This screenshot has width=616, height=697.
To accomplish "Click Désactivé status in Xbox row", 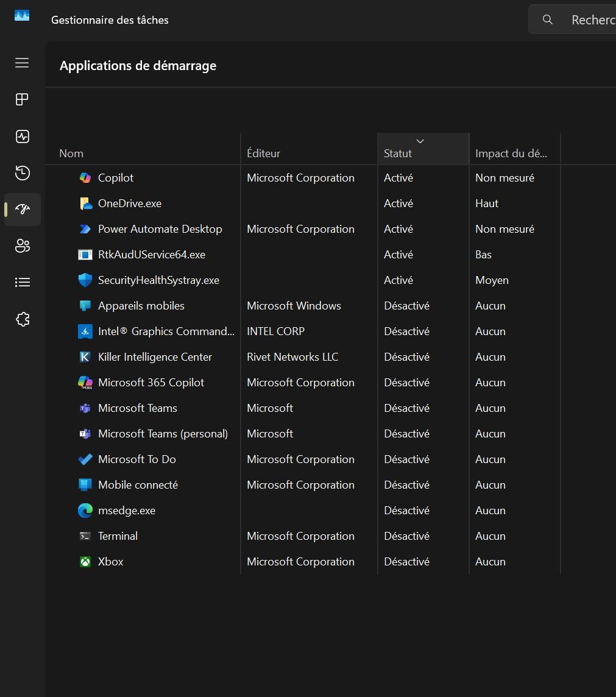I will (x=406, y=562).
